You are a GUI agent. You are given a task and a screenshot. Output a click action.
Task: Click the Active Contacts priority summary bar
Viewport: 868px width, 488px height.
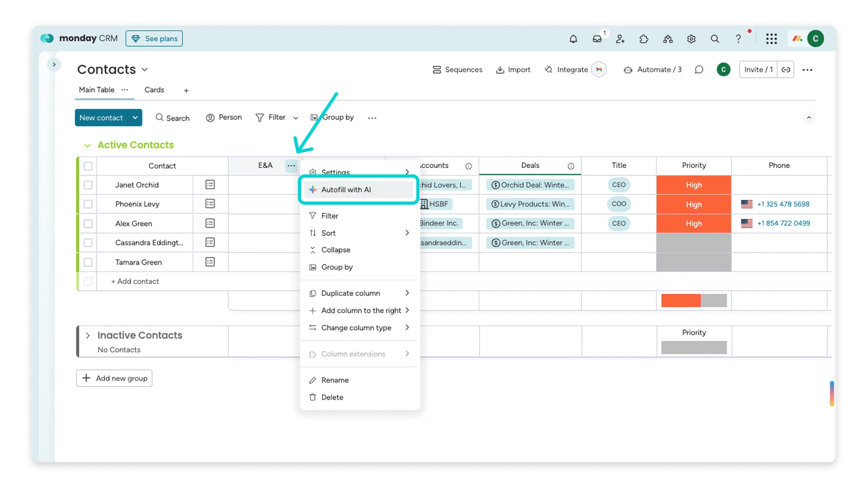pyautogui.click(x=693, y=300)
